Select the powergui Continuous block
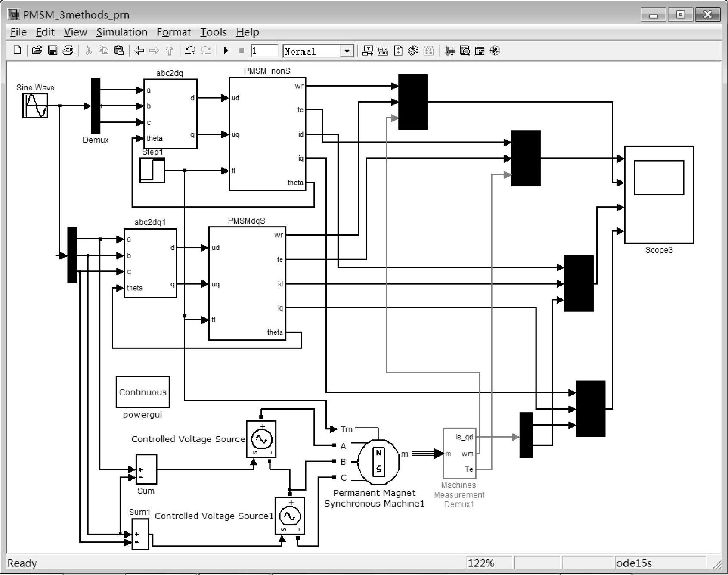 point(143,392)
